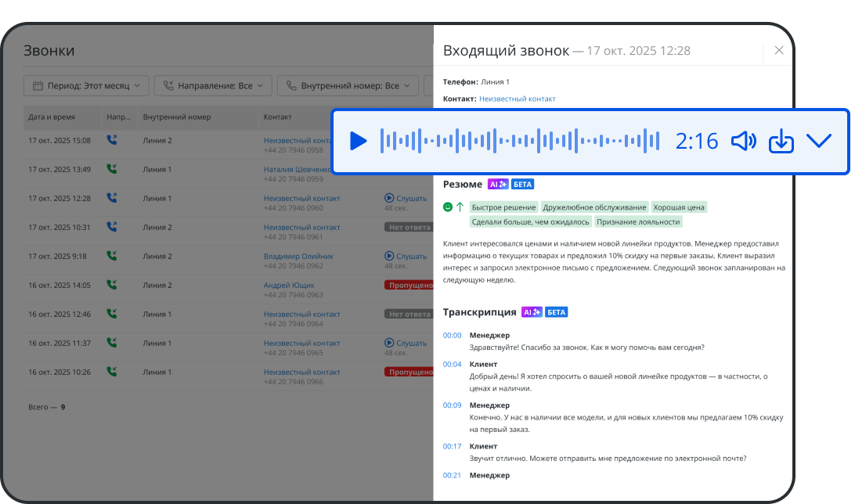Jump to transcript timestamp 00:17

[452, 446]
